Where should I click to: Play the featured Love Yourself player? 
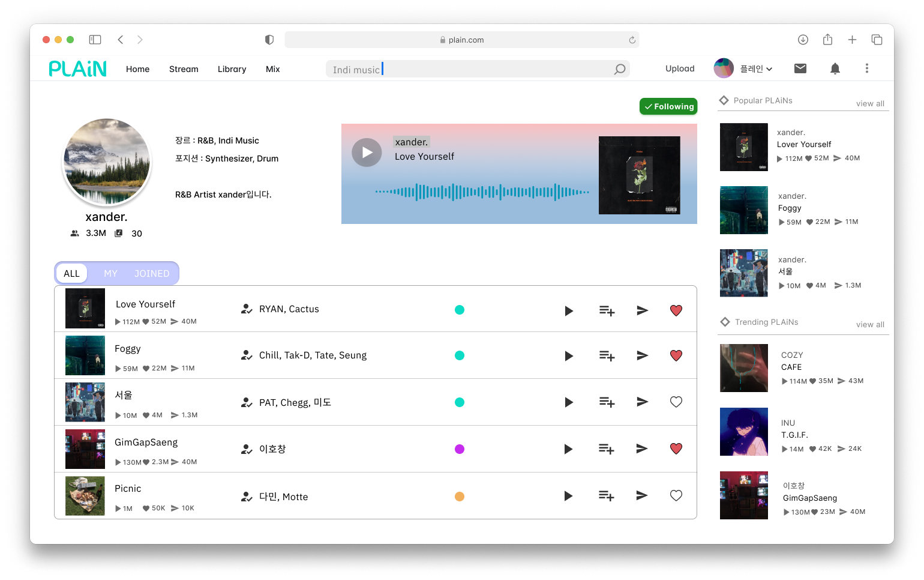pyautogui.click(x=367, y=153)
